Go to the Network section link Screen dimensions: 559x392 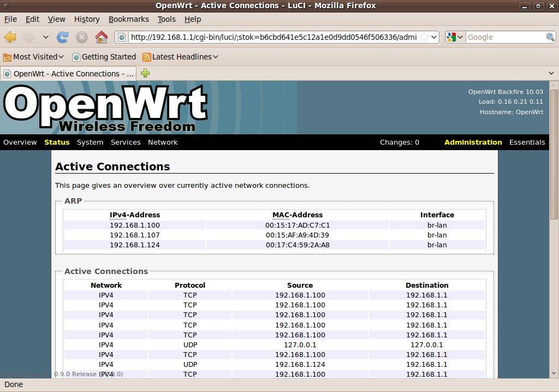point(163,142)
